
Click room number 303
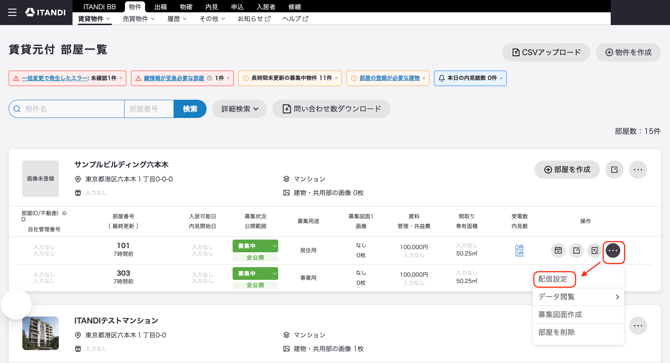coord(123,273)
